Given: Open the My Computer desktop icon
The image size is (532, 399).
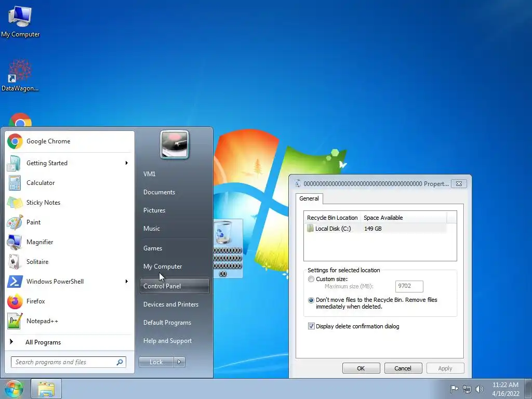Looking at the screenshot, I should [x=20, y=22].
